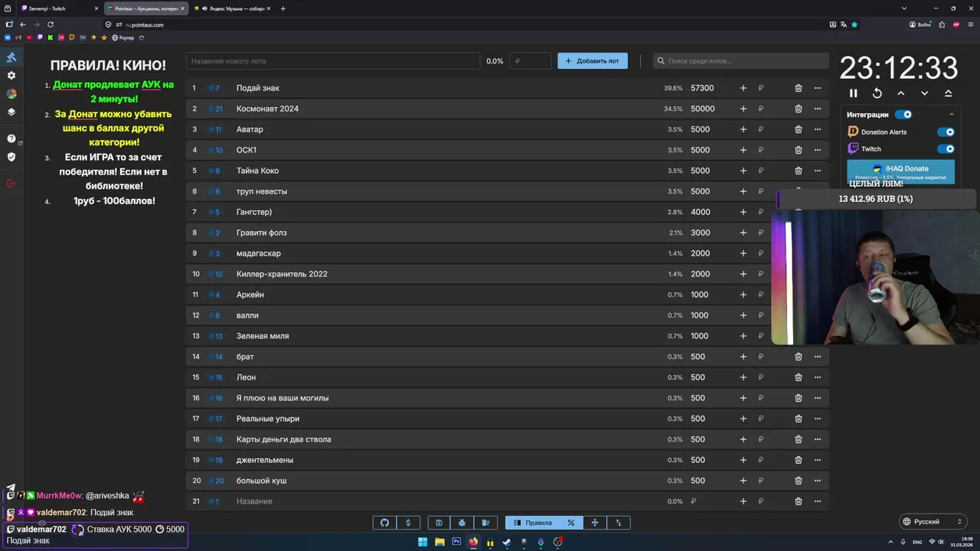The width and height of the screenshot is (980, 551).
Task: Open Windows Start menu in taskbar
Action: coord(423,542)
